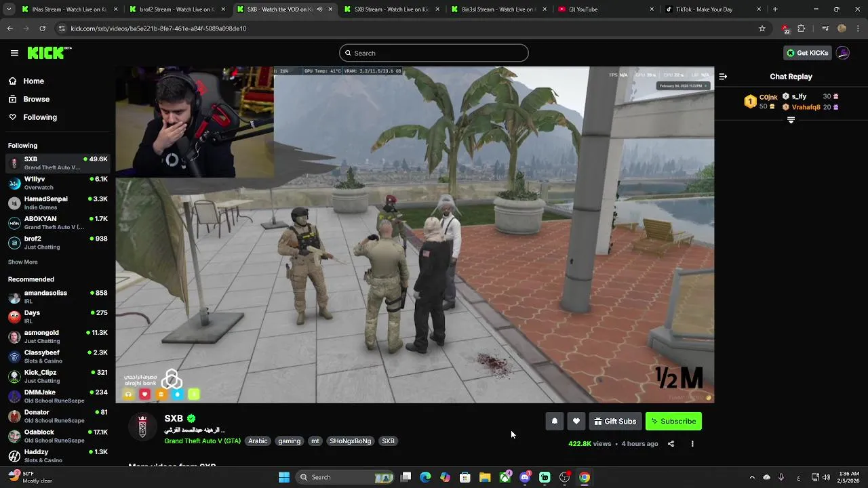Collapse the Chat Replay panel
Image resolution: width=868 pixels, height=488 pixels.
(x=723, y=77)
